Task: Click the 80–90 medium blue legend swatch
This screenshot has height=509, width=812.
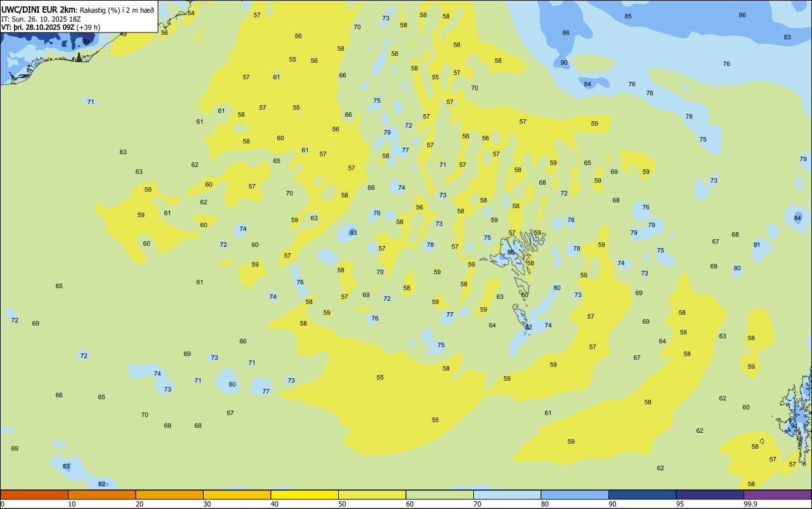Action: point(575,494)
